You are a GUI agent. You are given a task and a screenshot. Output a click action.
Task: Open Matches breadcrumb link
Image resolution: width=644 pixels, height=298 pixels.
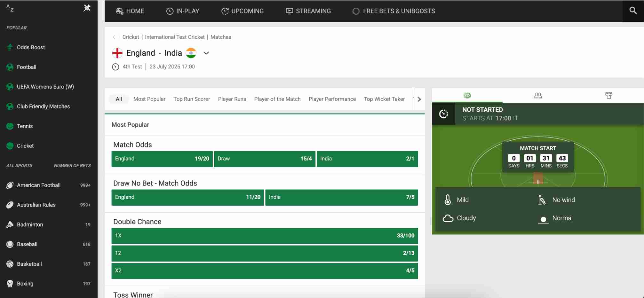(221, 37)
